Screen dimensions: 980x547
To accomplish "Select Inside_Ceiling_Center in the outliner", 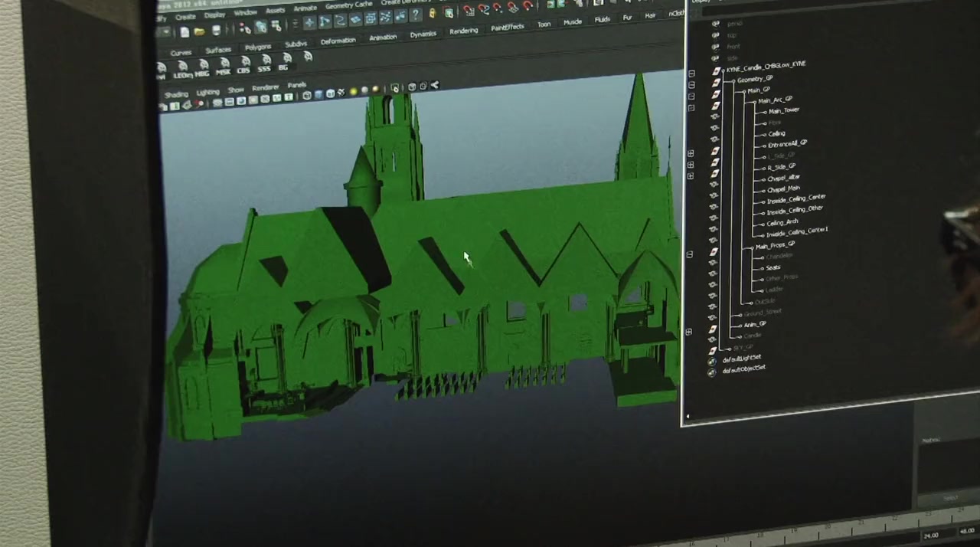I will (x=795, y=198).
